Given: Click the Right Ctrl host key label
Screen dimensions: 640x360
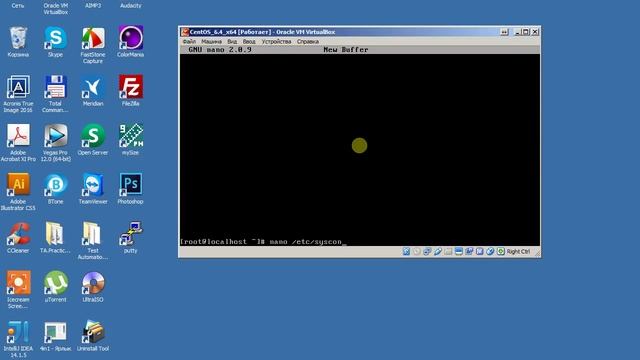Looking at the screenshot, I should pyautogui.click(x=518, y=251).
